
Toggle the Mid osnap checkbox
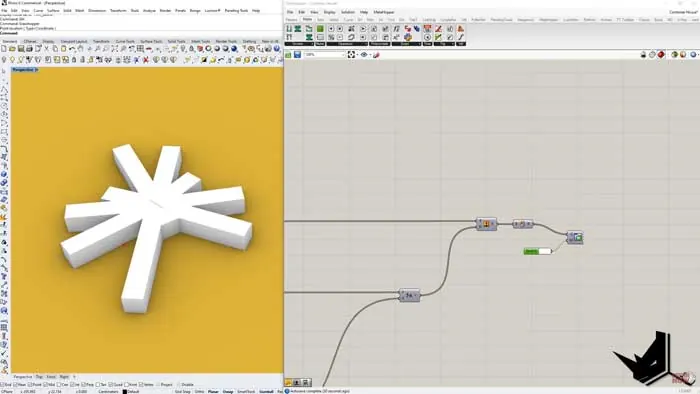[46, 385]
